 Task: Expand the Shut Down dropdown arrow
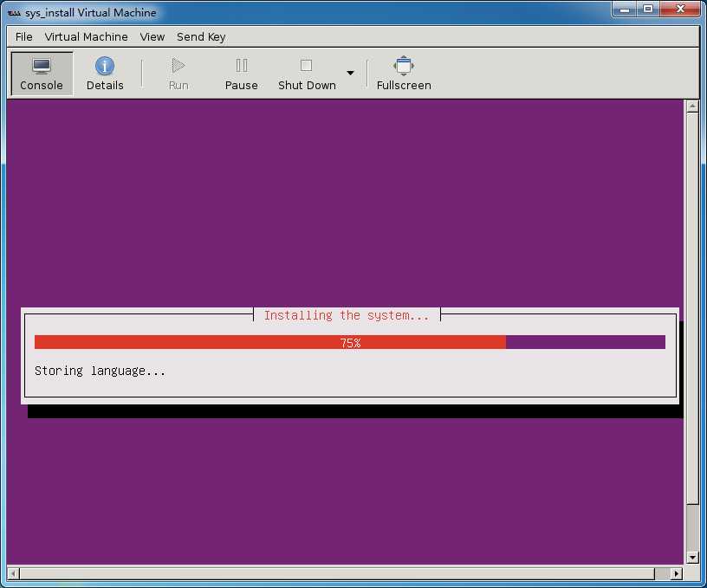(350, 73)
